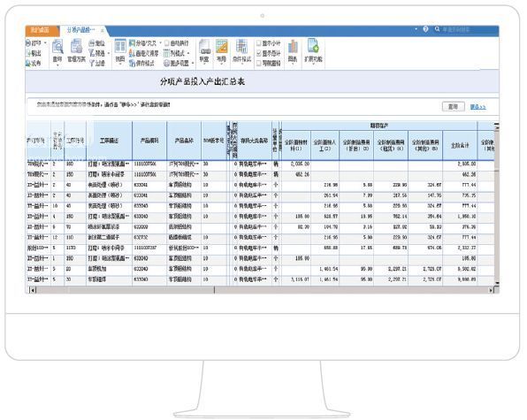Open the query scheme management icon
527x420 pixels.
tap(76, 46)
